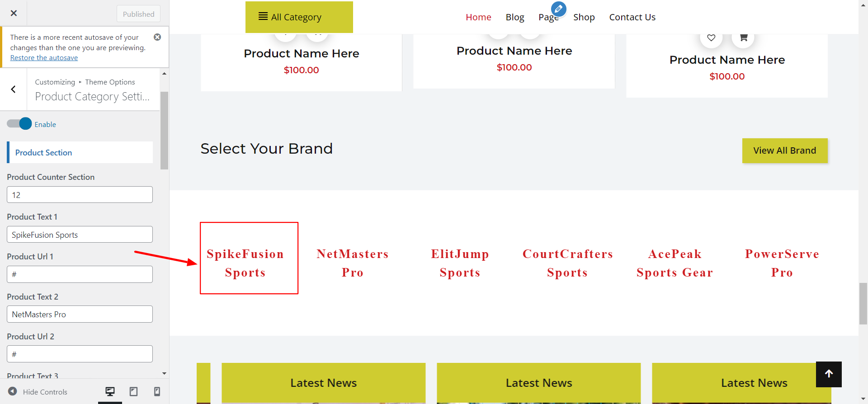Hide Controls in the customizer footer
868x404 pixels.
(x=38, y=392)
